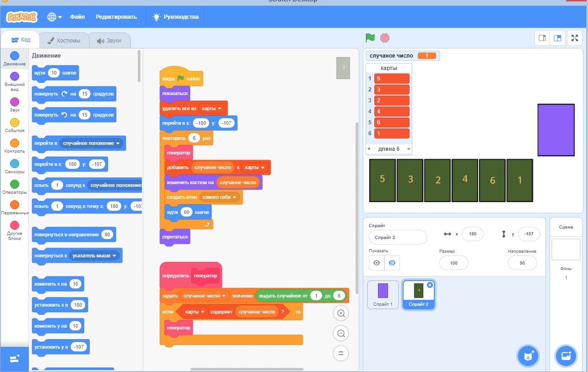Select the Спрайт 1 thumbnail
The width and height of the screenshot is (588, 372).
click(383, 295)
